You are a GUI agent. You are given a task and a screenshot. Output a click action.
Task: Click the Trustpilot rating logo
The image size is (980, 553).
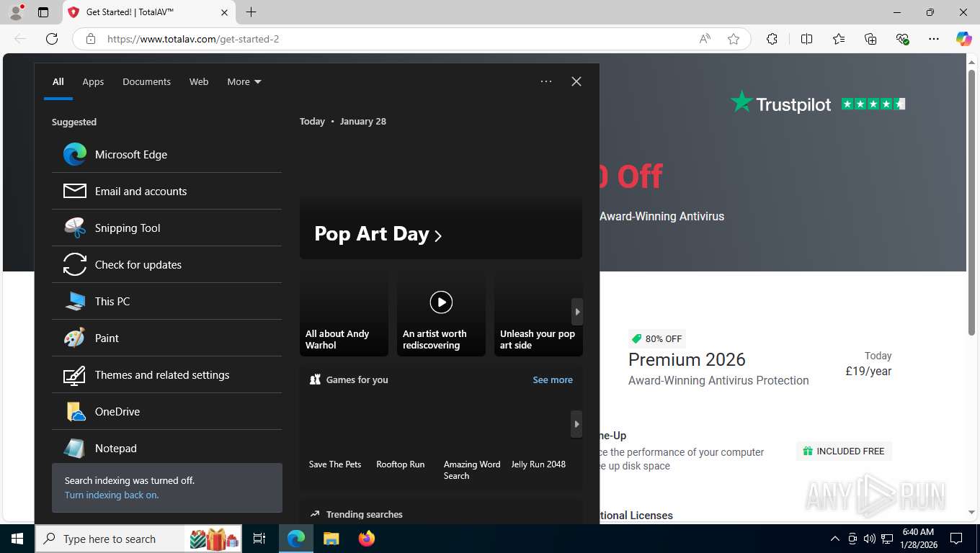tap(818, 104)
